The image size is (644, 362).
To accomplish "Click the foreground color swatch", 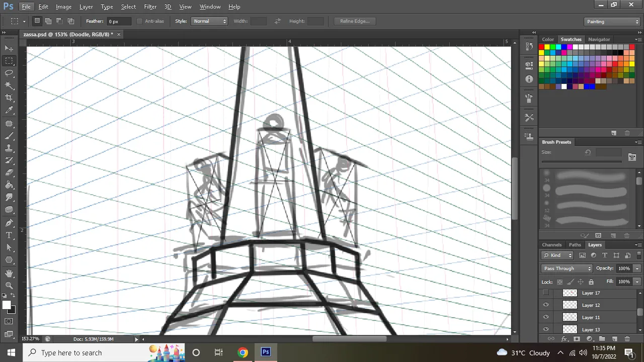I will [x=7, y=305].
